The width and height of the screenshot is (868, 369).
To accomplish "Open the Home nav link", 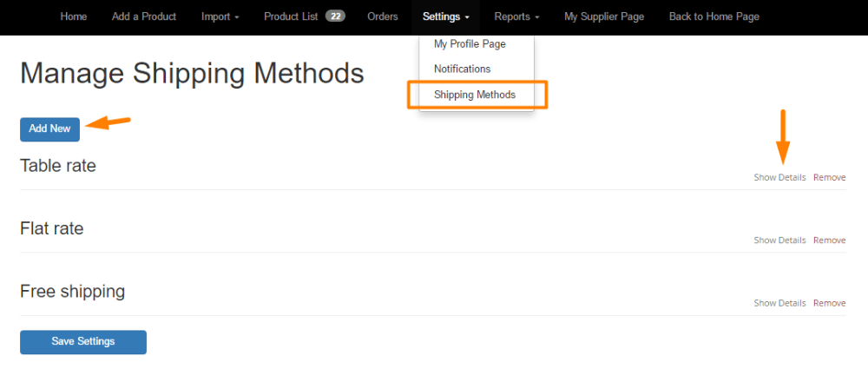I will pyautogui.click(x=73, y=16).
